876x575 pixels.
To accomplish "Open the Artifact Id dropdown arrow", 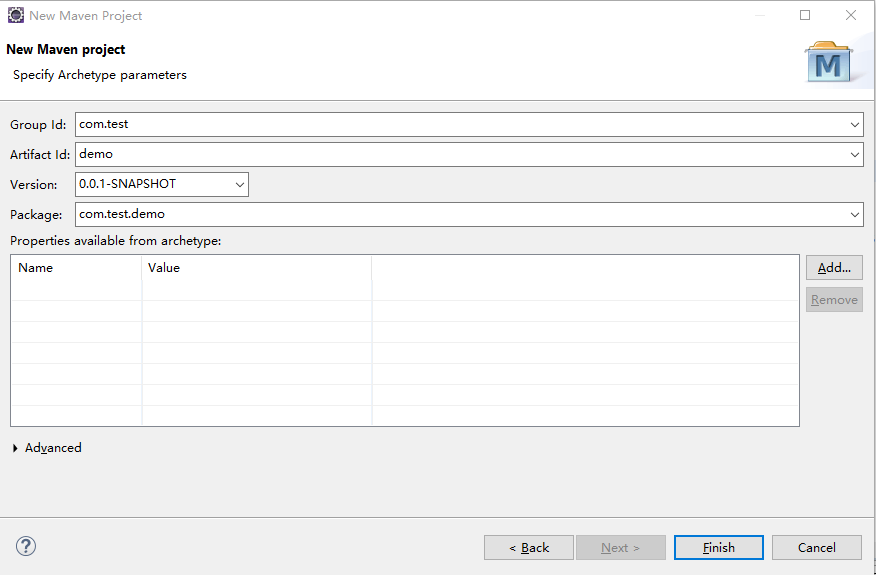I will pyautogui.click(x=855, y=155).
